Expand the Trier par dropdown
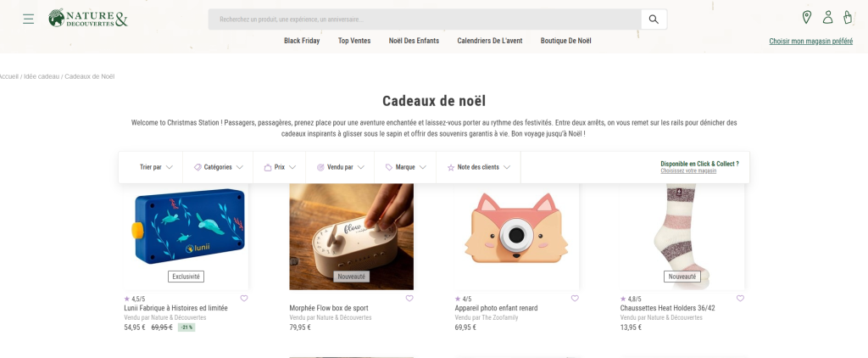This screenshot has width=868, height=358. click(156, 167)
